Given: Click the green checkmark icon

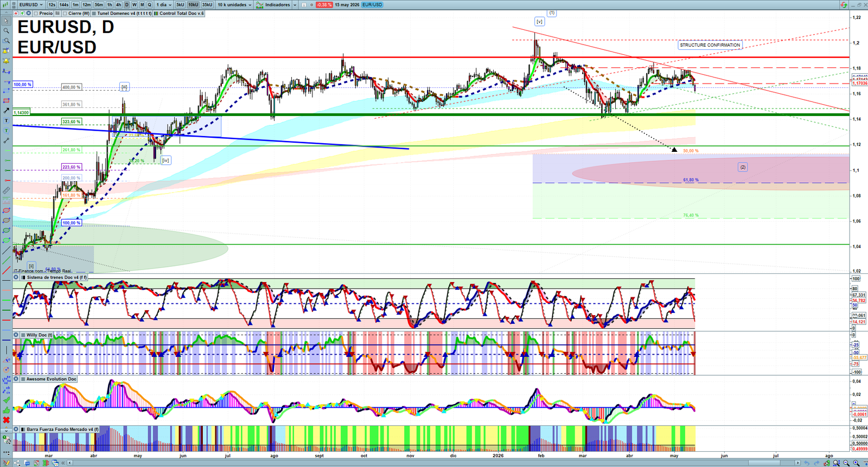Looking at the screenshot, I should (6, 399).
